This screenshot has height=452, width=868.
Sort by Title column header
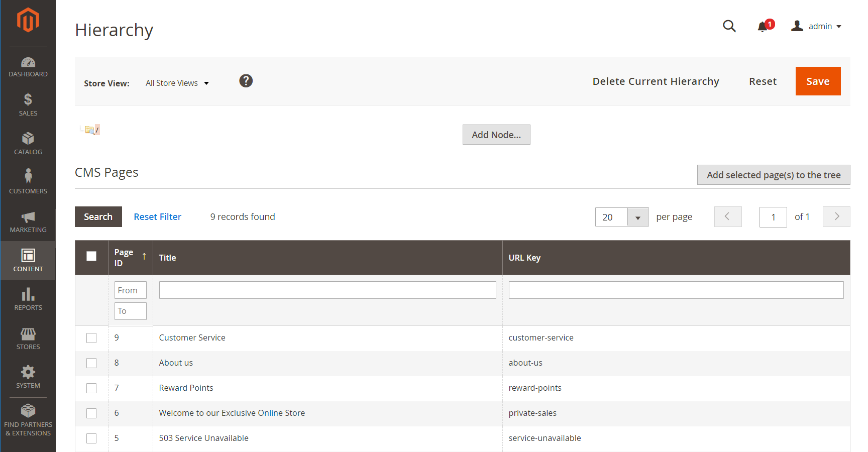click(328, 258)
